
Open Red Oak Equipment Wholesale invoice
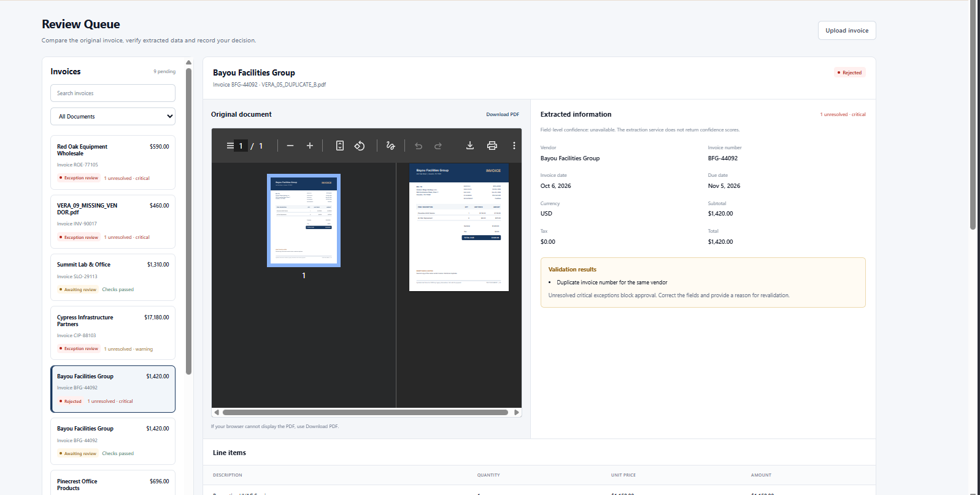113,163
